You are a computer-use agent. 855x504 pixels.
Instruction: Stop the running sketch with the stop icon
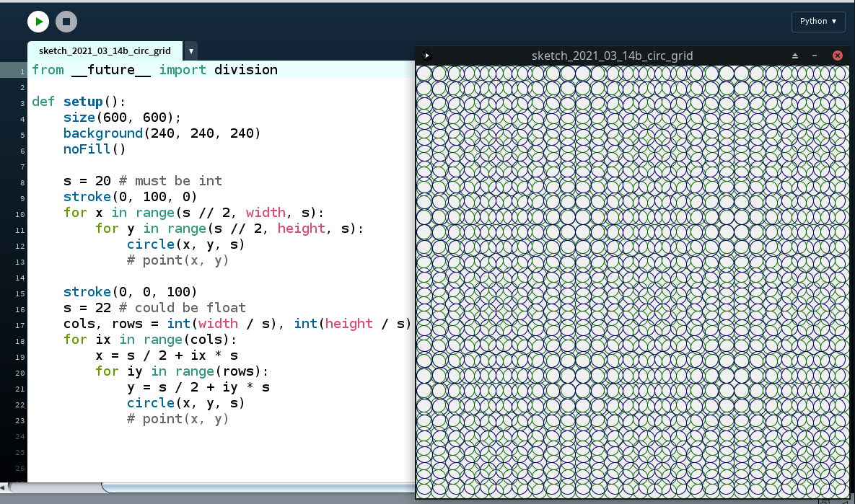click(x=66, y=22)
